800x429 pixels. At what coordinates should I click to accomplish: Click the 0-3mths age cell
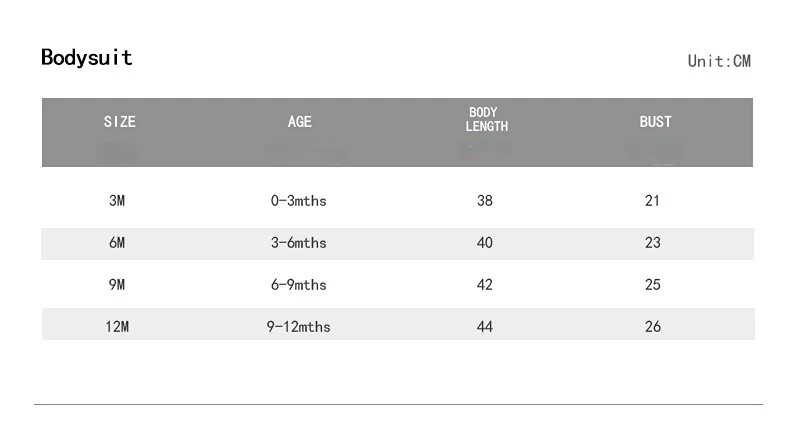298,200
